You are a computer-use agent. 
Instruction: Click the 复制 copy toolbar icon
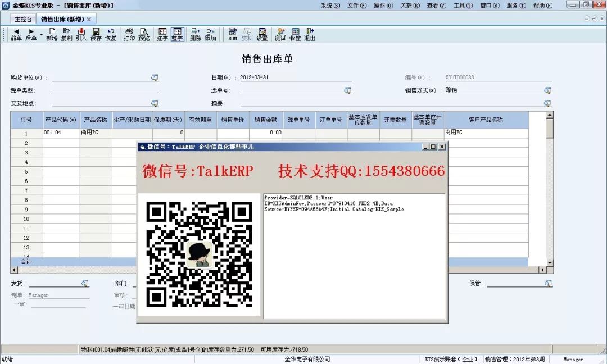pyautogui.click(x=66, y=34)
